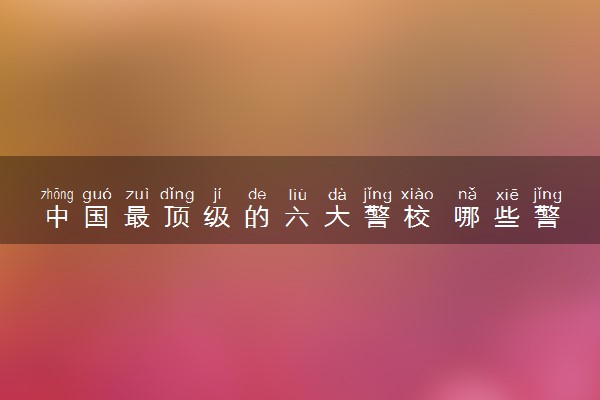Click the character 的
The height and width of the screenshot is (400, 600).
coord(257,217)
